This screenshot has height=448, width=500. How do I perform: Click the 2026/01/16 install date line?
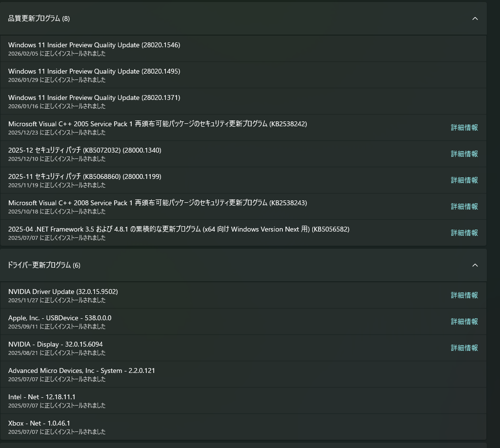click(57, 106)
